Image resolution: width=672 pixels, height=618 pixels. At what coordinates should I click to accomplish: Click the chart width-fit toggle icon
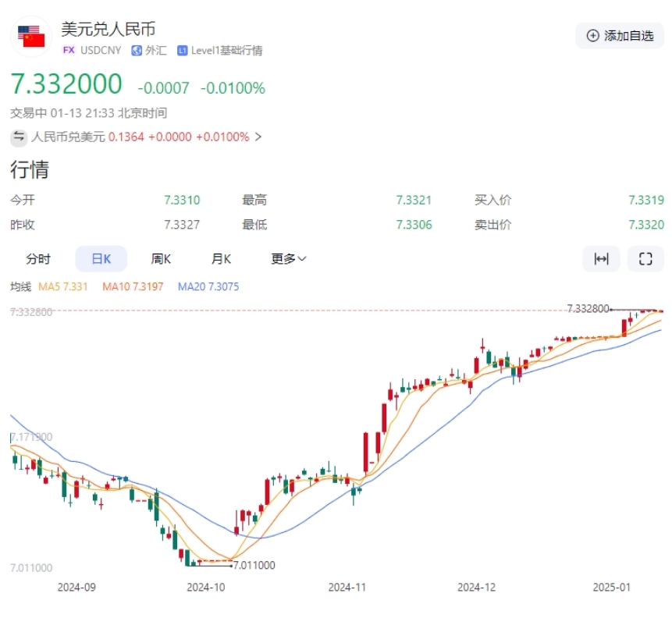pyautogui.click(x=601, y=259)
